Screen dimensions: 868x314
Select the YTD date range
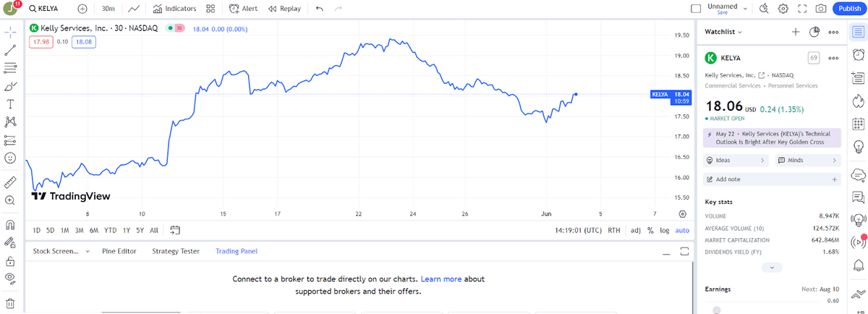110,230
